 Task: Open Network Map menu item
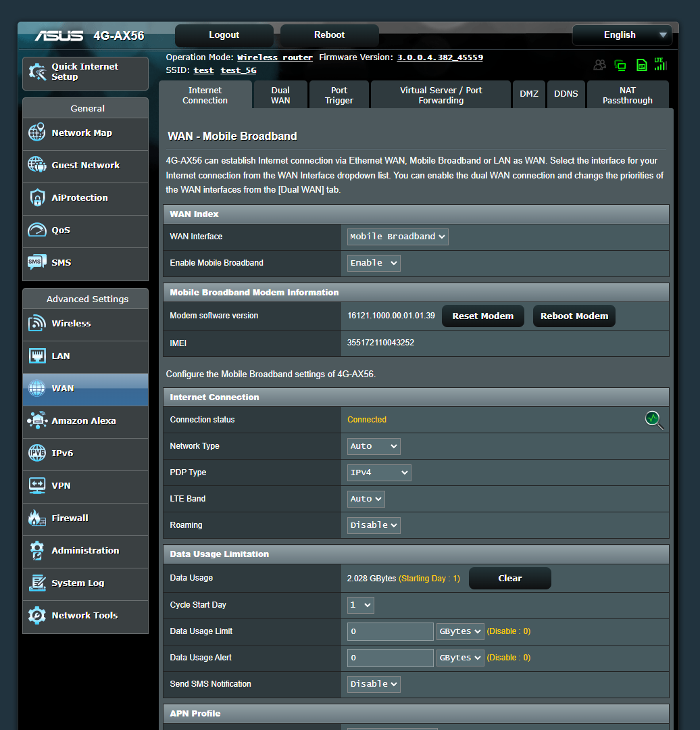86,134
